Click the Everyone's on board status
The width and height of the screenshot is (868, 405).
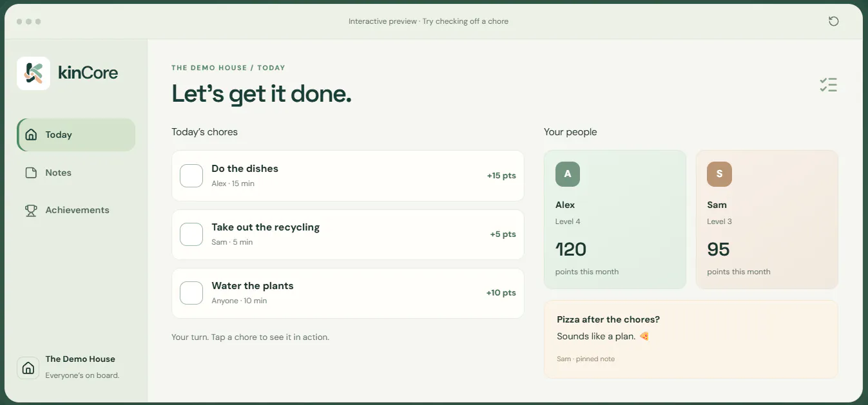click(x=82, y=375)
